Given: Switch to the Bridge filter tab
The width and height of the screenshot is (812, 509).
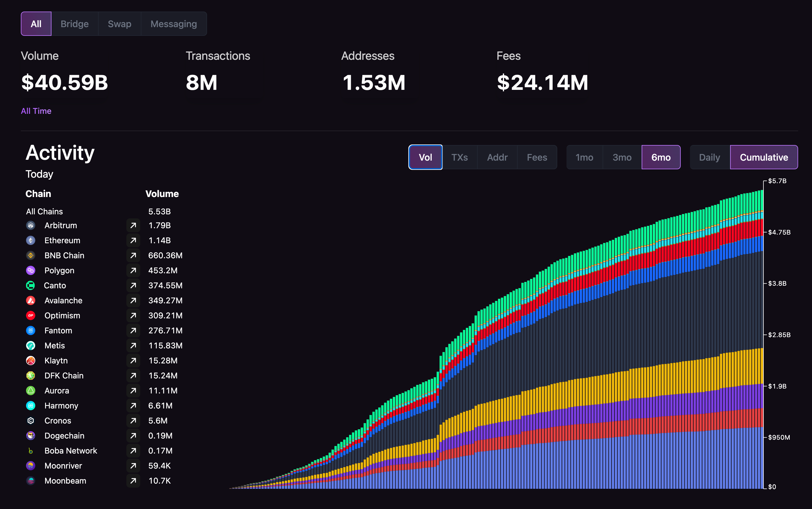Looking at the screenshot, I should tap(74, 24).
